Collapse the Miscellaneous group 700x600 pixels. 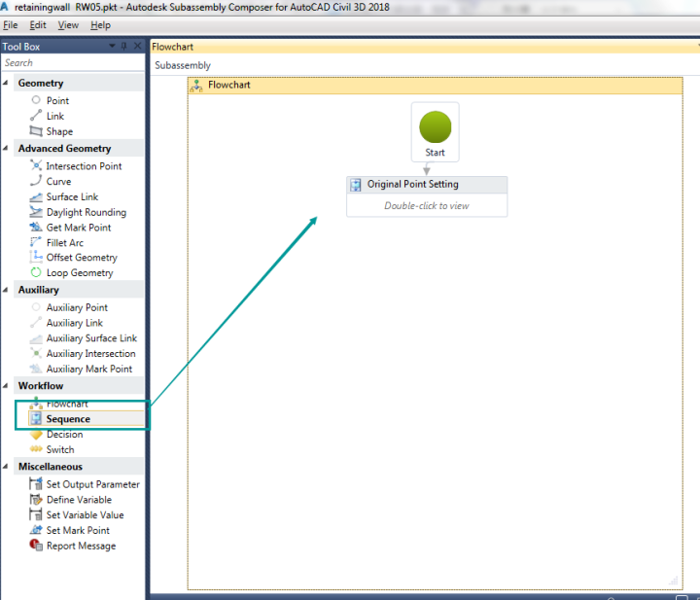tap(6, 467)
